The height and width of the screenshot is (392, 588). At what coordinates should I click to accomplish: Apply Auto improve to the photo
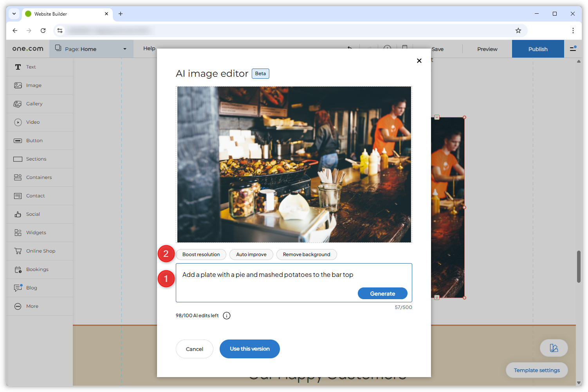(251, 254)
